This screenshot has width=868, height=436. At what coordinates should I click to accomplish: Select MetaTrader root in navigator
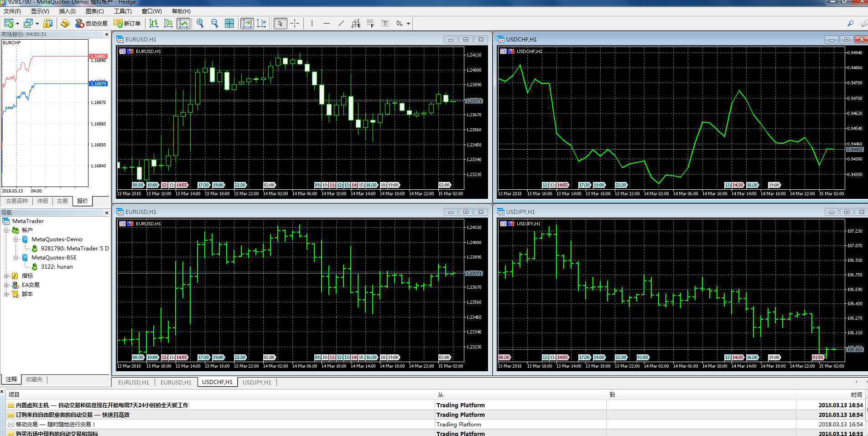pyautogui.click(x=28, y=221)
